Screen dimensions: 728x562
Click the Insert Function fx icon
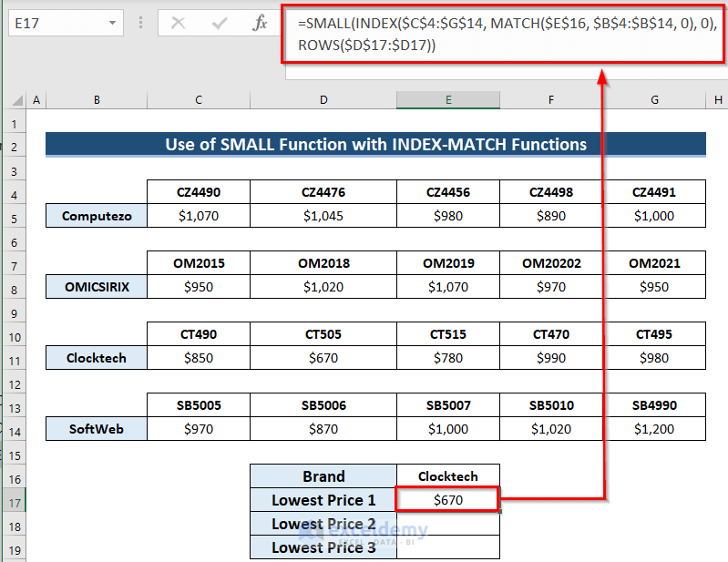click(x=260, y=24)
